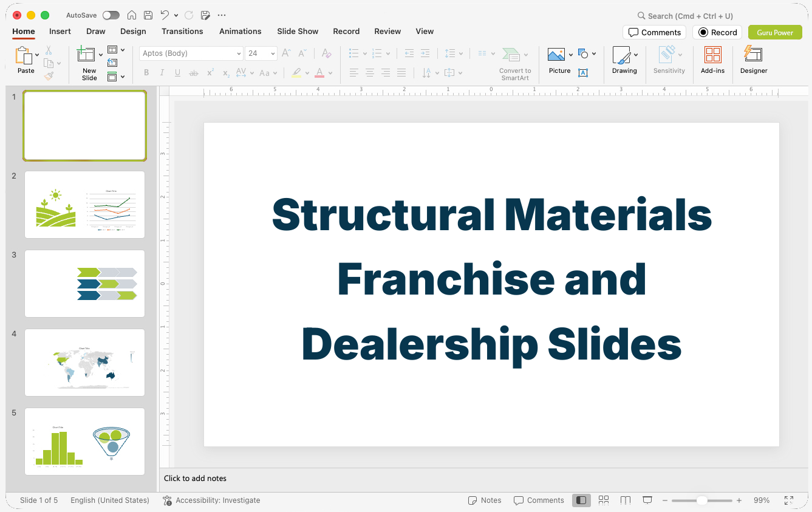Click the Comments button at top right
The height and width of the screenshot is (512, 812).
pos(655,33)
